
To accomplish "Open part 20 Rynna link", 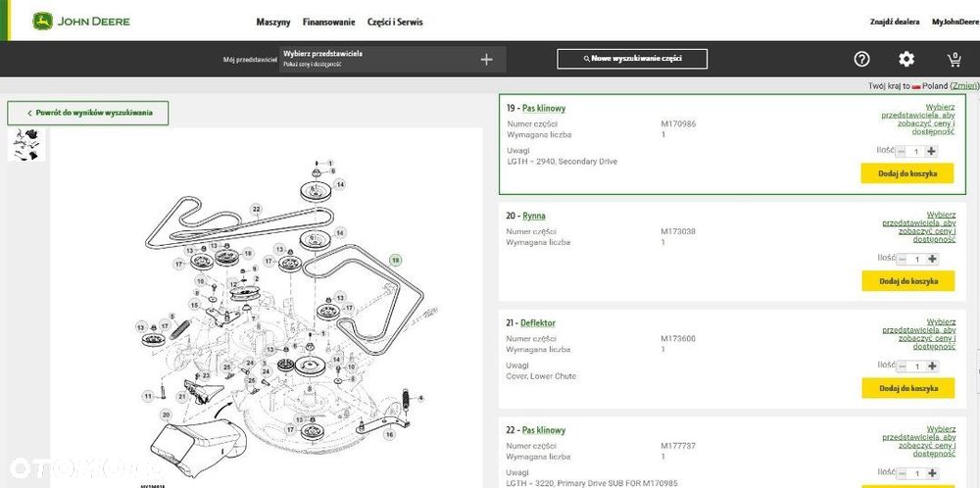I will point(534,216).
